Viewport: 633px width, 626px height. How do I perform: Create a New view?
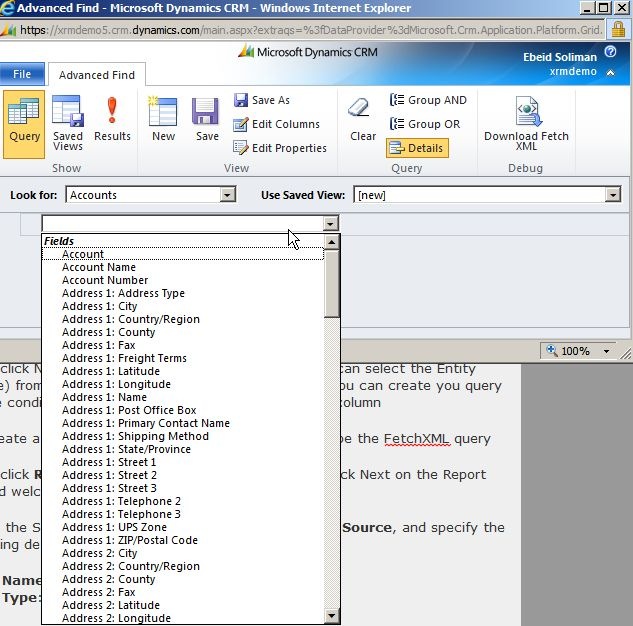click(163, 119)
